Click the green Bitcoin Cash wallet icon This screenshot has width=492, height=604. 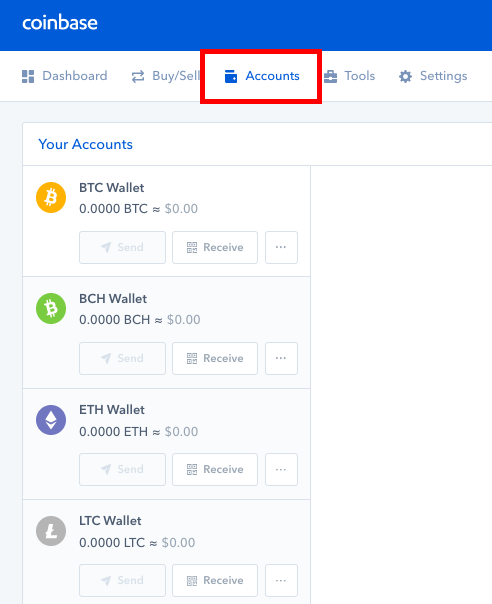(x=51, y=309)
